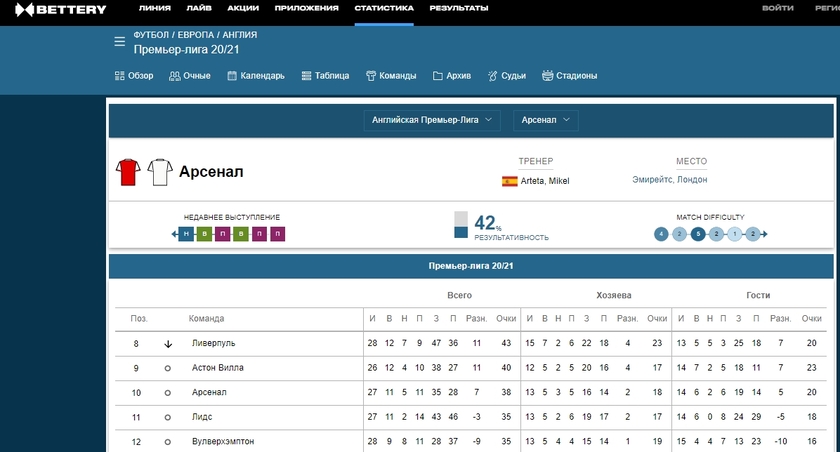Click the Поз. column header
840x452 pixels.
[139, 319]
